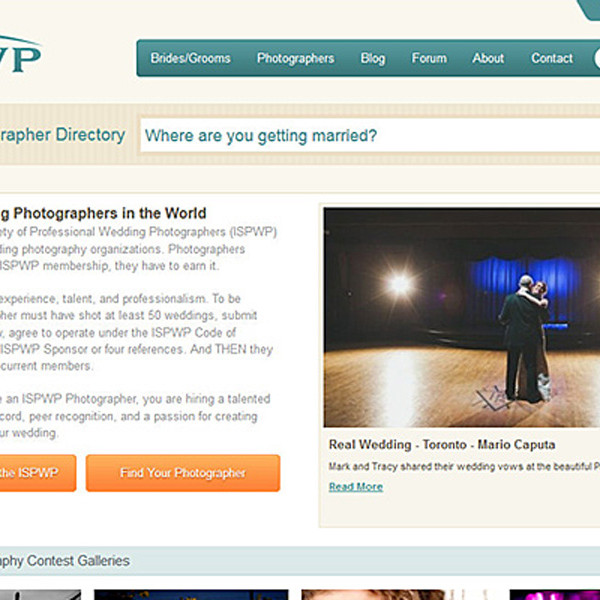600x600 pixels.
Task: Follow the Read More link
Action: point(356,487)
